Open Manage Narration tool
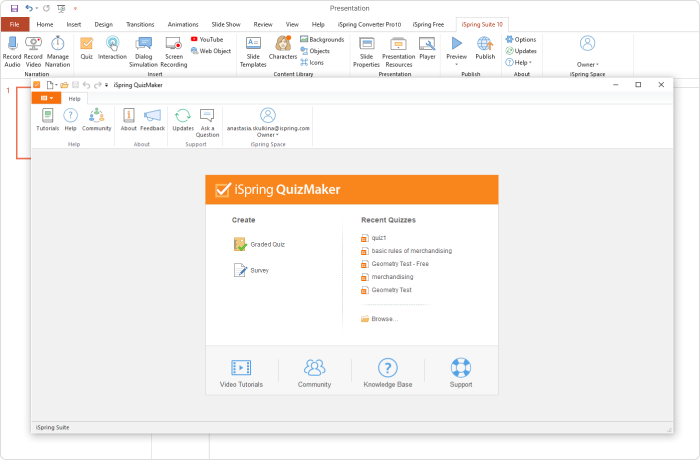 (x=58, y=51)
